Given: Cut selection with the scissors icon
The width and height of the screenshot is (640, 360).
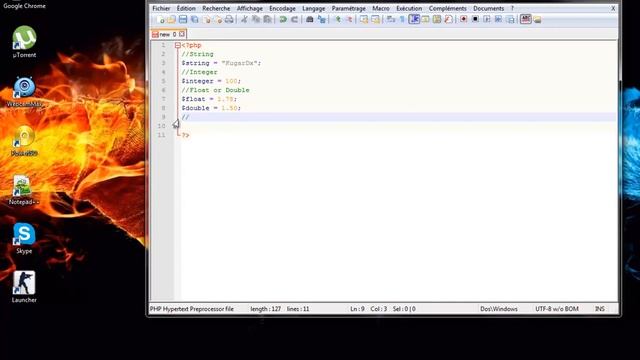Looking at the screenshot, I should [244, 19].
